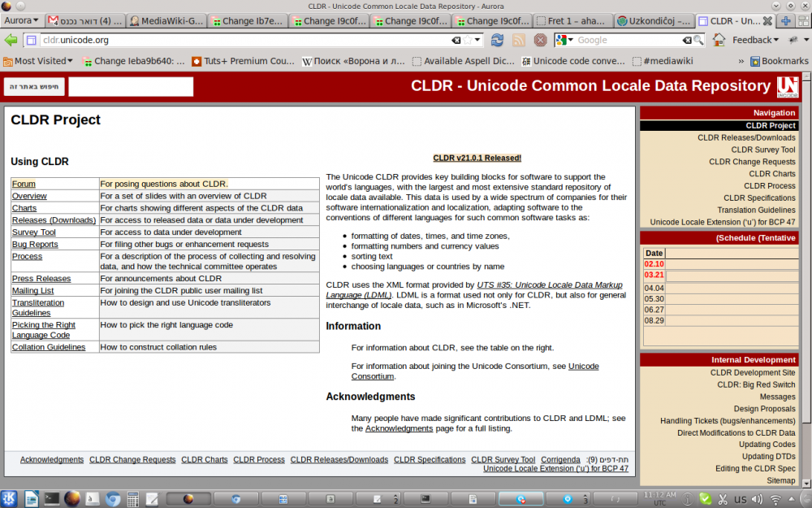Switch to the Gmail inbox tab
Viewport: 812px width, 508px height.
tap(85, 21)
